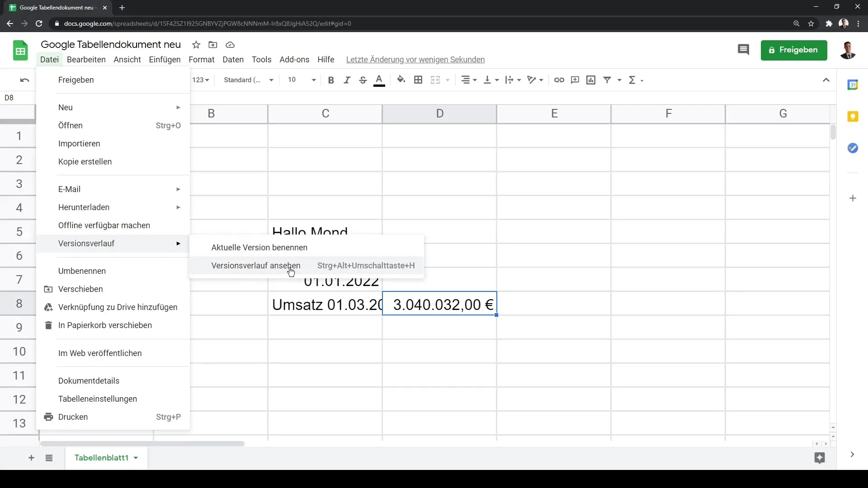Viewport: 868px width, 488px height.
Task: Click the undo arrow in the toolbar
Action: (24, 80)
